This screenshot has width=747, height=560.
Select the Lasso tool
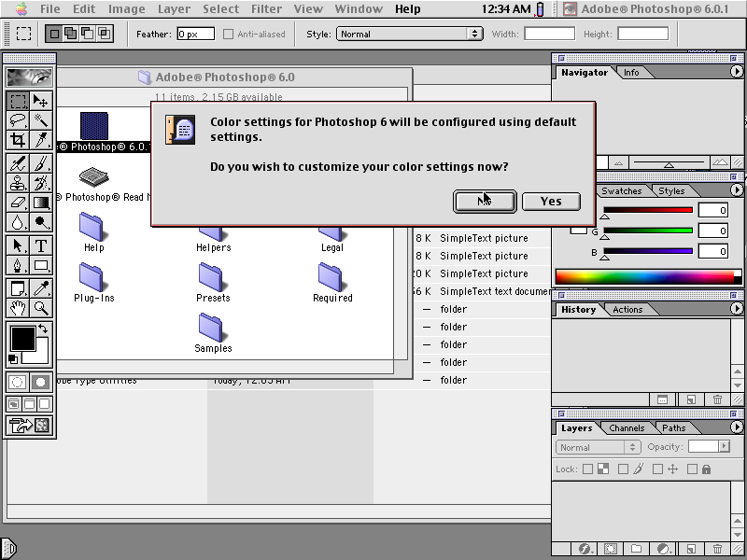pyautogui.click(x=18, y=120)
